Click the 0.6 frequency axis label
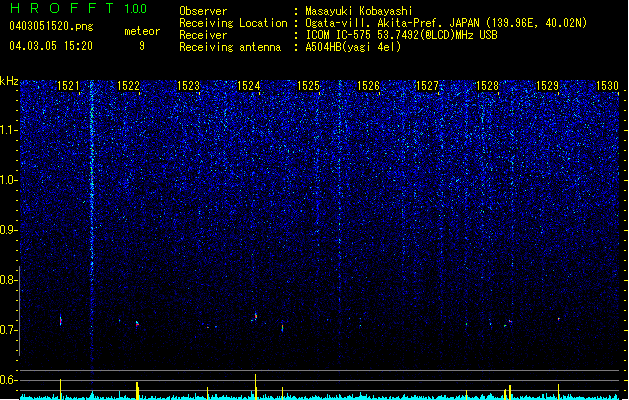This screenshot has height=400, width=629. pos(8,380)
